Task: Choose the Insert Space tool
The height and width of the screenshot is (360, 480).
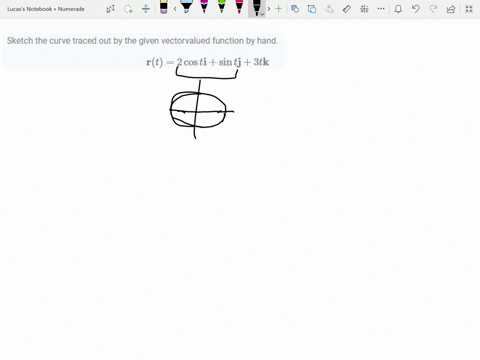Action: point(146,9)
